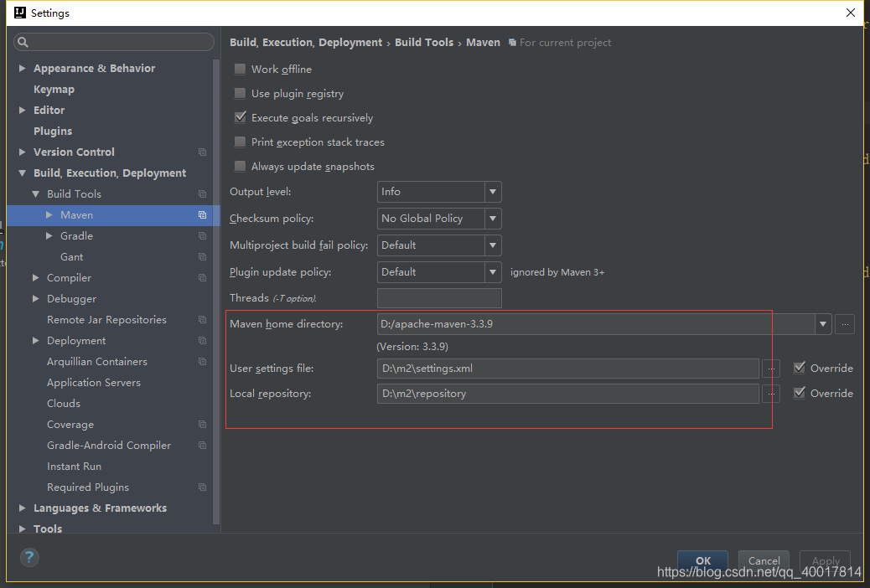
Task: Click project-level icon beside Build Tools
Action: click(203, 194)
